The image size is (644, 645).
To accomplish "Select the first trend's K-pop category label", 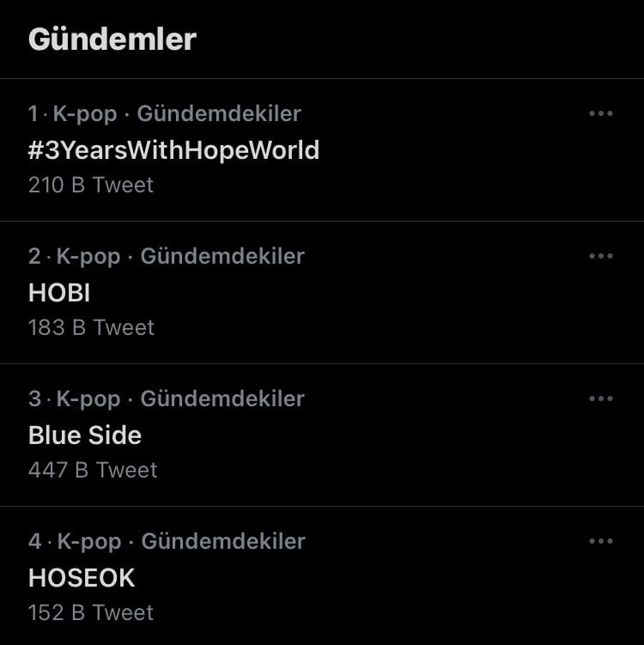I will coord(85,113).
